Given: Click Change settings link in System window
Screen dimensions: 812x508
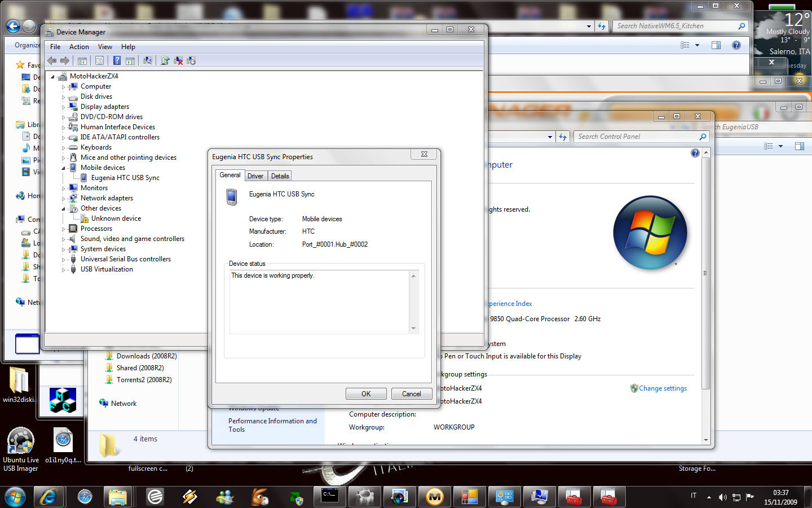Looking at the screenshot, I should (x=663, y=388).
